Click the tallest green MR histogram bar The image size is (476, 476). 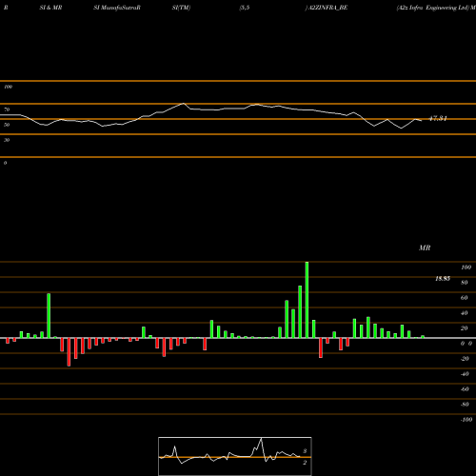[x=307, y=300]
